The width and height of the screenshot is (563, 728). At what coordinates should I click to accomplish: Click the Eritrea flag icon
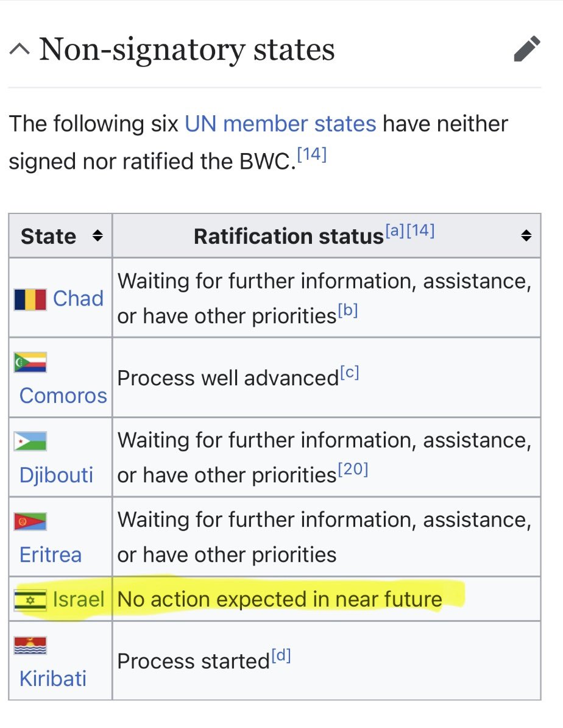pyautogui.click(x=30, y=521)
